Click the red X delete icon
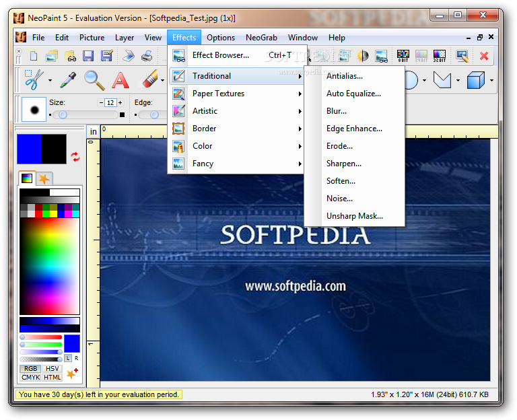The height and width of the screenshot is (420, 517). (484, 56)
